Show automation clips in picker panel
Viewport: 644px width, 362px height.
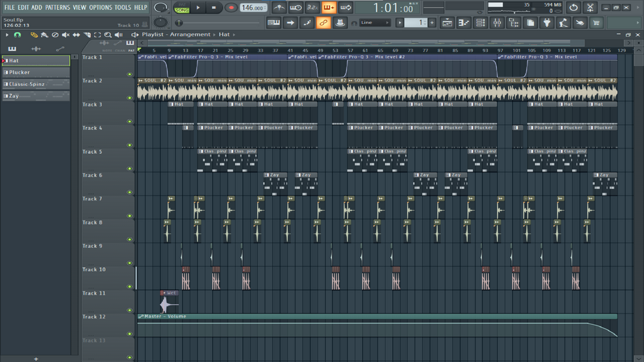pyautogui.click(x=60, y=49)
